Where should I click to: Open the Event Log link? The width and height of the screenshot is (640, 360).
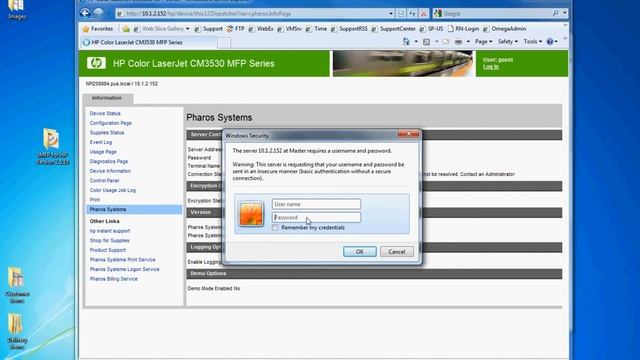[101, 142]
